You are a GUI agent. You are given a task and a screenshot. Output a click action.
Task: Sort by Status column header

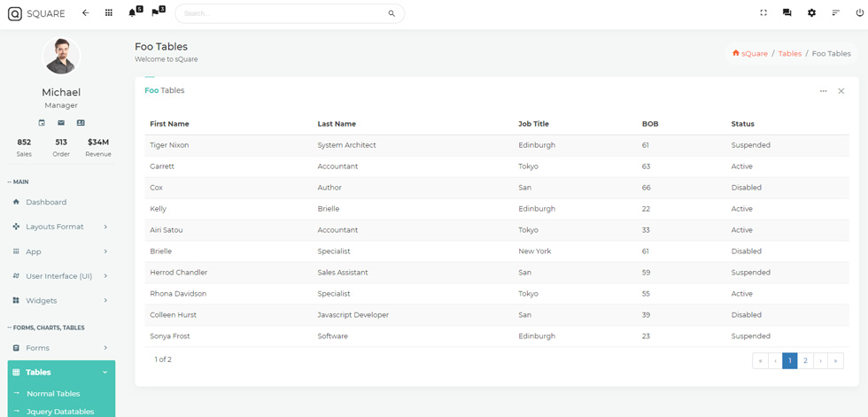coord(742,124)
